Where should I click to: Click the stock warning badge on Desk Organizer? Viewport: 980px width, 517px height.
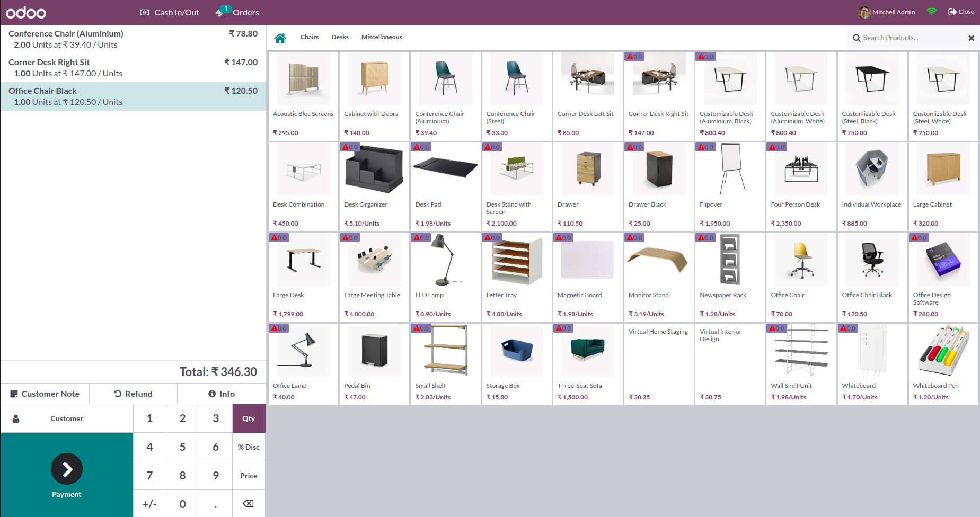pyautogui.click(x=350, y=147)
